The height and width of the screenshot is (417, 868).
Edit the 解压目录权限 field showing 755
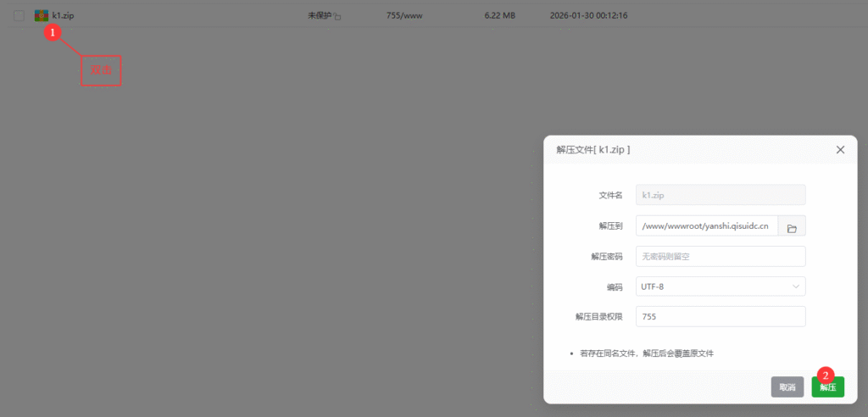(721, 317)
